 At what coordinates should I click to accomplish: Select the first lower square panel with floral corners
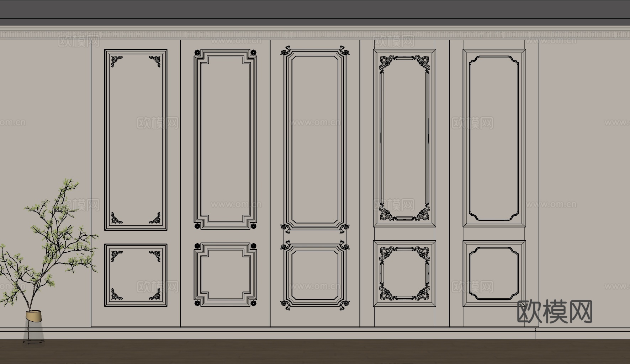[x=136, y=275]
